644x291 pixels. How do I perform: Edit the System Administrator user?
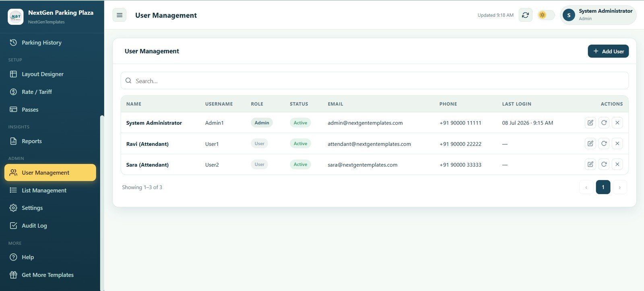tap(590, 123)
